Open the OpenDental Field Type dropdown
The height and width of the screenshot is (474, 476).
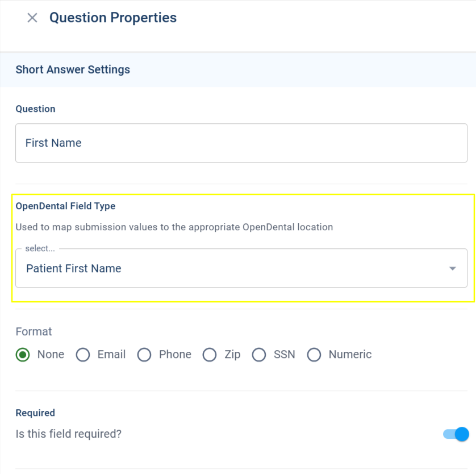point(241,268)
